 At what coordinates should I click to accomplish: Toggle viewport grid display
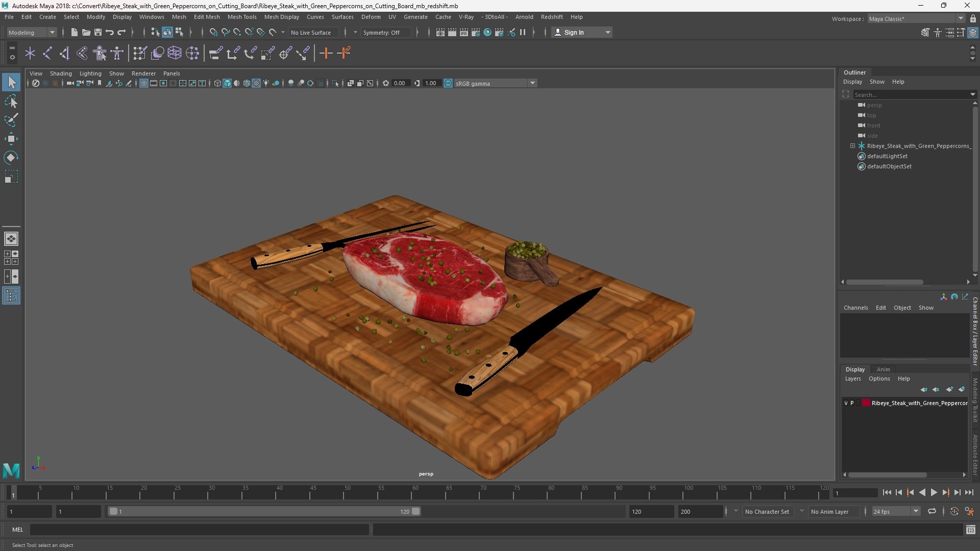click(x=144, y=83)
